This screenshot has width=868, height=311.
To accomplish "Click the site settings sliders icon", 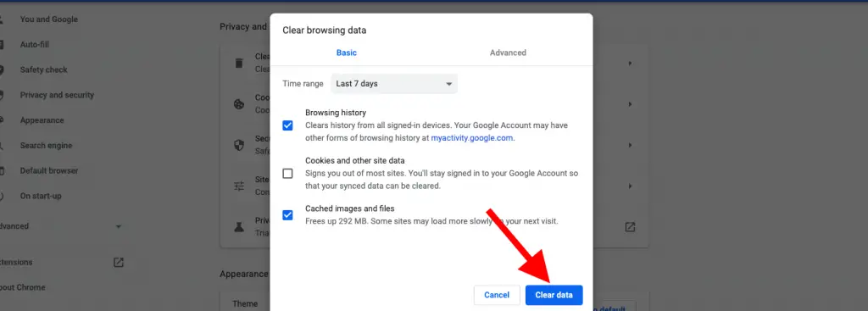I will point(239,186).
